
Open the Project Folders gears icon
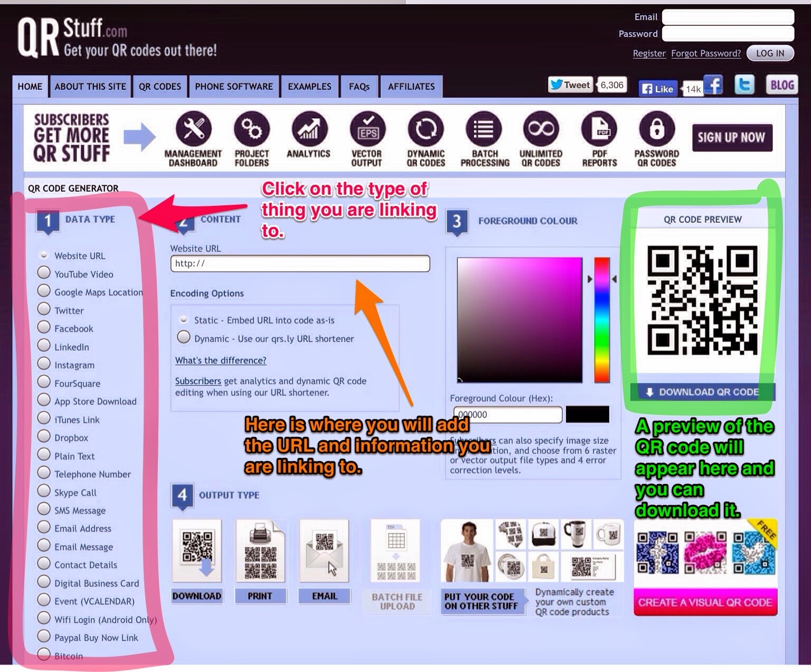coord(251,128)
